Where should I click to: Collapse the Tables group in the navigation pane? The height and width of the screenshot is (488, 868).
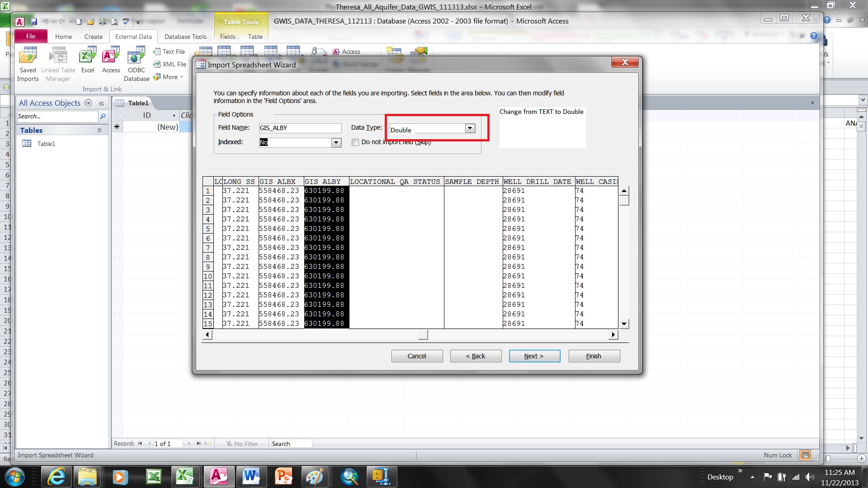[x=99, y=130]
